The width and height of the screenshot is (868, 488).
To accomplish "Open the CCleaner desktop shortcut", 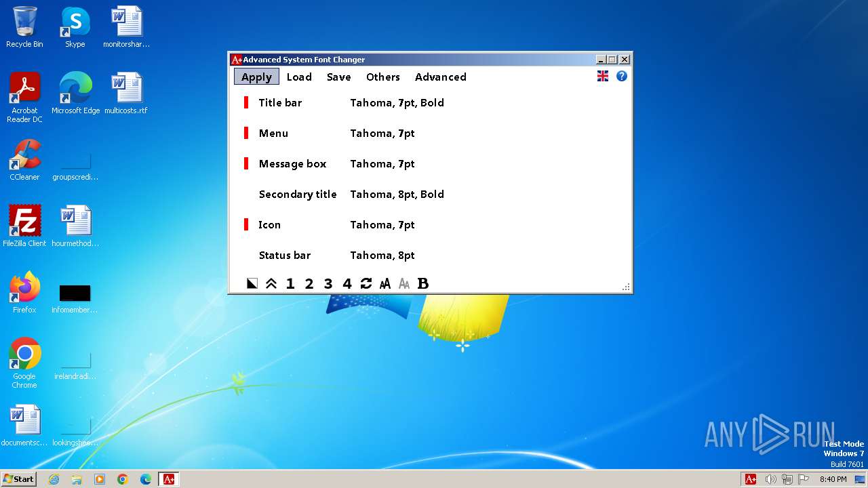I will pyautogui.click(x=24, y=160).
